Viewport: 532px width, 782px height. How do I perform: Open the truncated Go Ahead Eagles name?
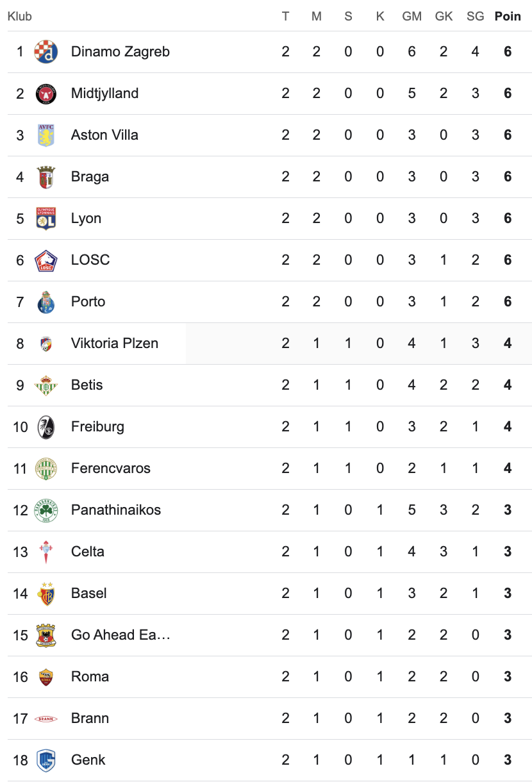[121, 635]
